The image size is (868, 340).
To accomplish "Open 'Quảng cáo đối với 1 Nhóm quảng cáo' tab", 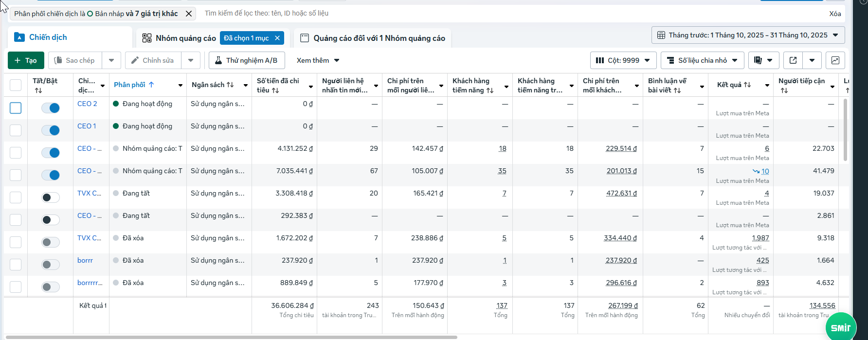I will point(373,38).
